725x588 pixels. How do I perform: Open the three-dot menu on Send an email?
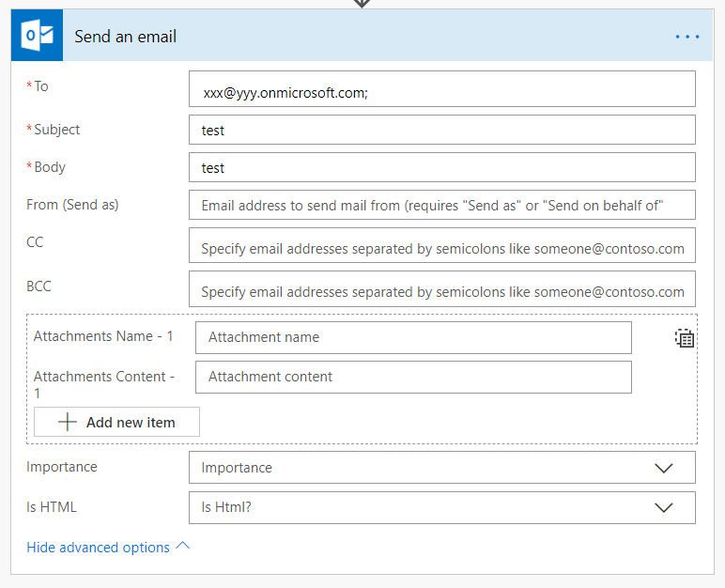click(687, 37)
